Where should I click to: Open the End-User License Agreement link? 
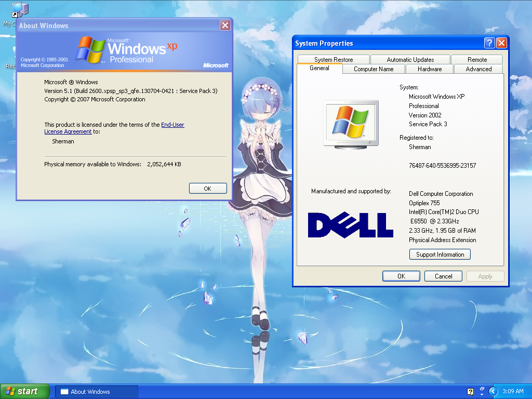pos(172,125)
